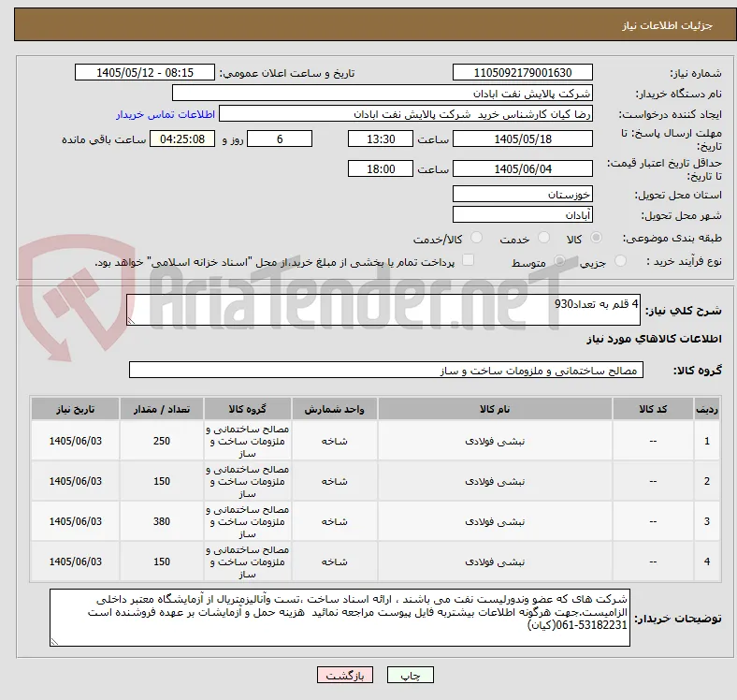Click date 1405/06/03 in row 4

tap(75, 561)
